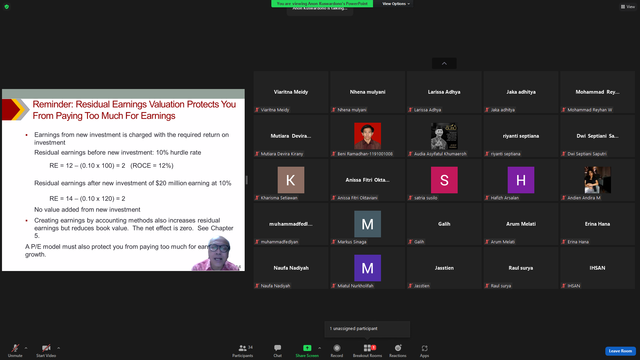
Task: Open share options arrow next to Share Screen
Action: click(320, 348)
